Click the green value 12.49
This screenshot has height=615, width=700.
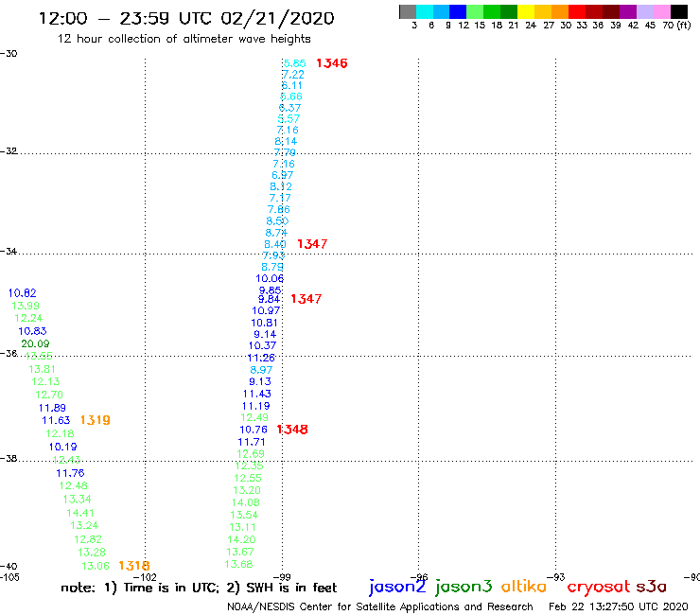click(254, 417)
